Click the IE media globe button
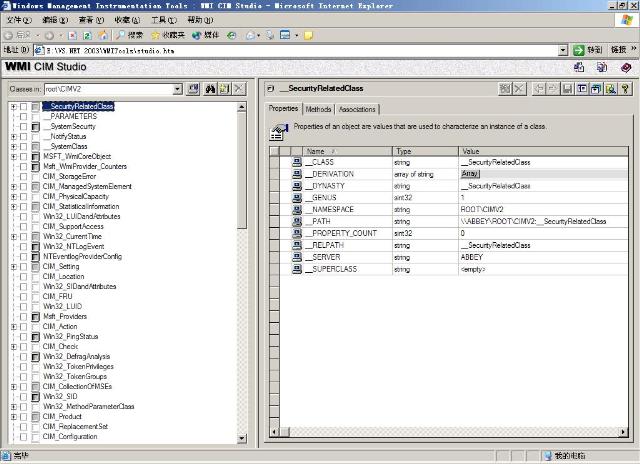 pyautogui.click(x=206, y=36)
